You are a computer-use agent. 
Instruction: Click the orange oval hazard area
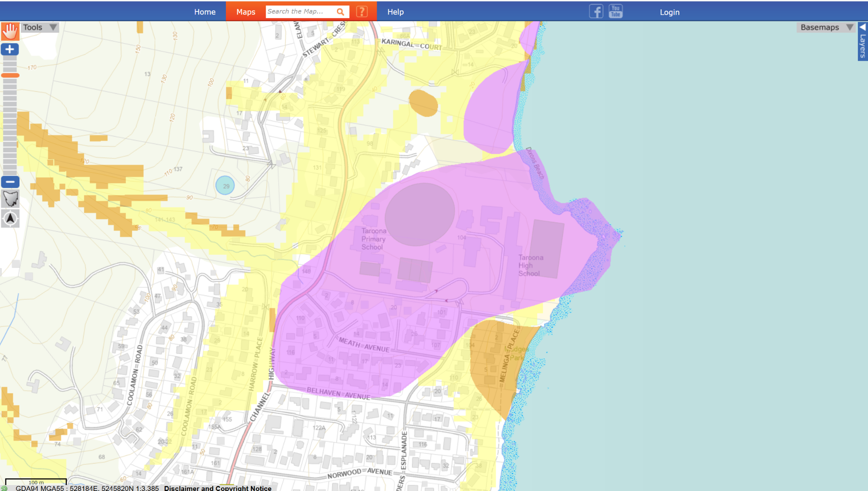423,103
